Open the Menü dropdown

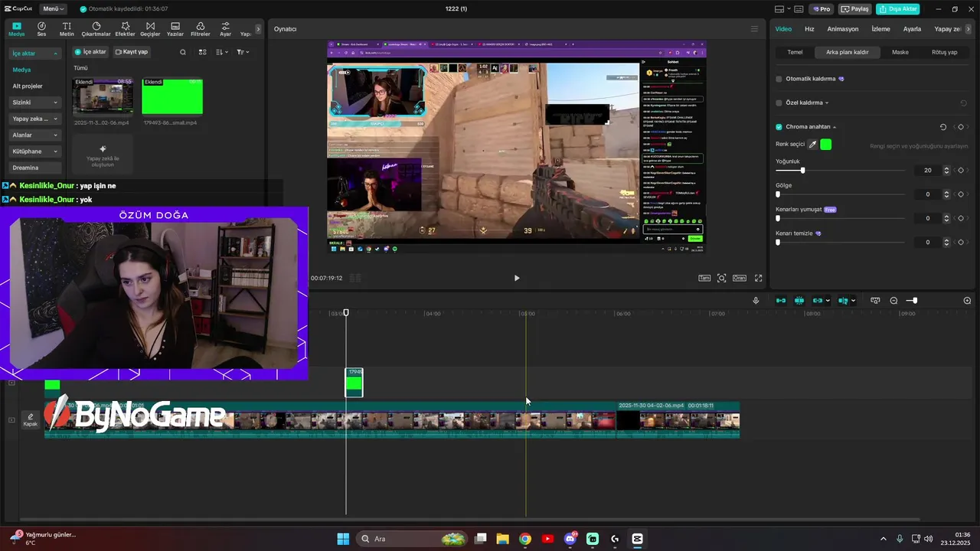coord(53,9)
